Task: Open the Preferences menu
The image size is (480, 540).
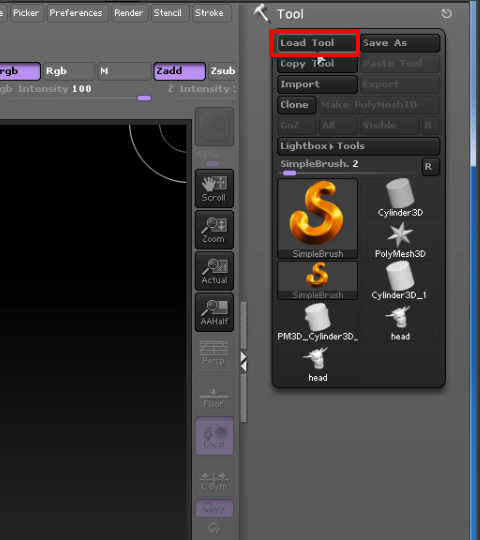Action: pos(77,13)
